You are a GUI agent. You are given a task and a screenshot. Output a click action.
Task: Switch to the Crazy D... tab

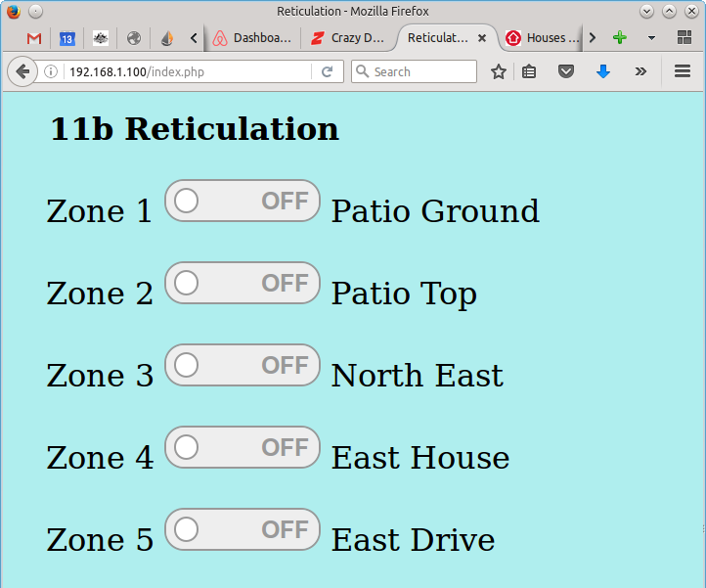click(x=347, y=38)
